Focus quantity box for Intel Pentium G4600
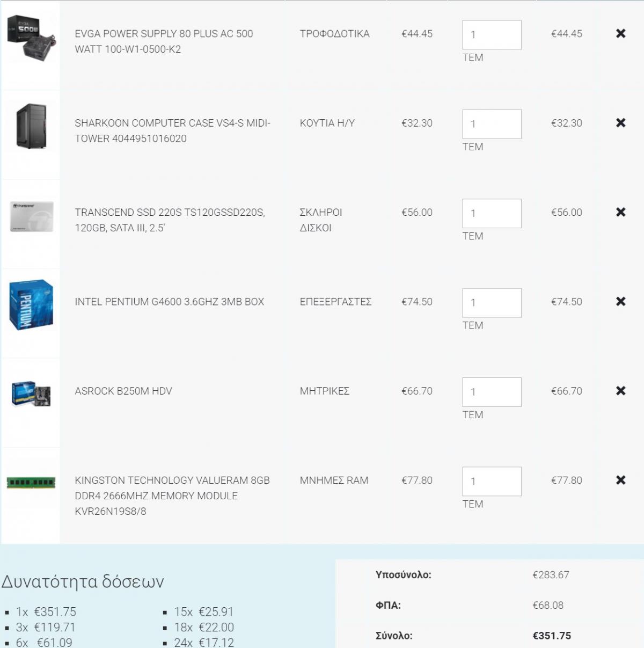The width and height of the screenshot is (644, 648). pyautogui.click(x=492, y=303)
